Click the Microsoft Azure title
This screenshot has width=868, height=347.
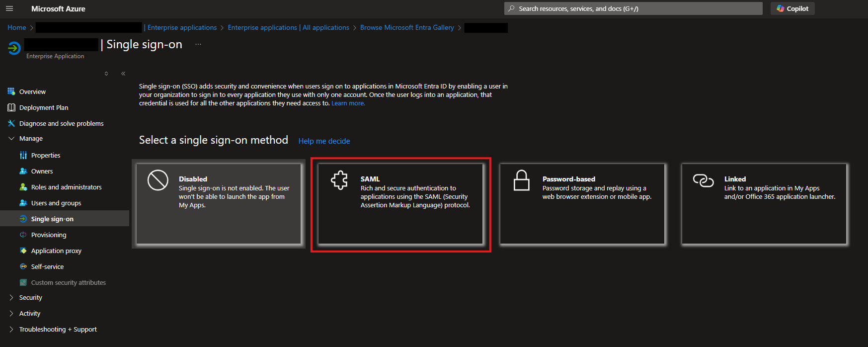[58, 8]
